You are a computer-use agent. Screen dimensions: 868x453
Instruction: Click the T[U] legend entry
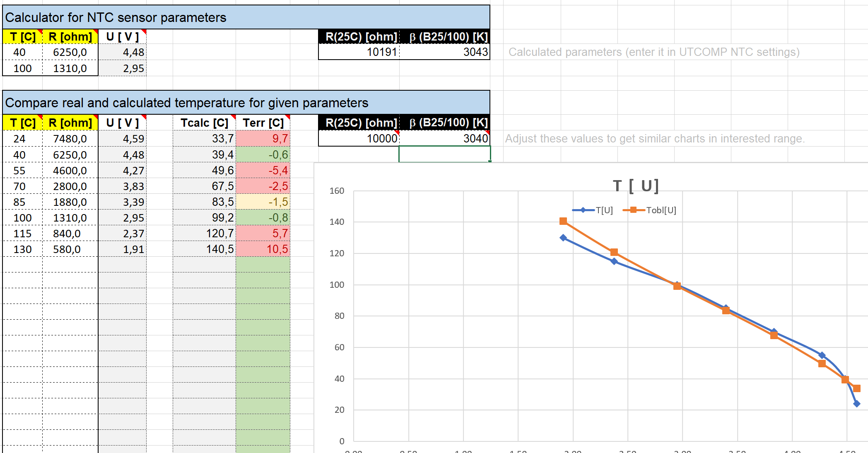click(x=593, y=210)
